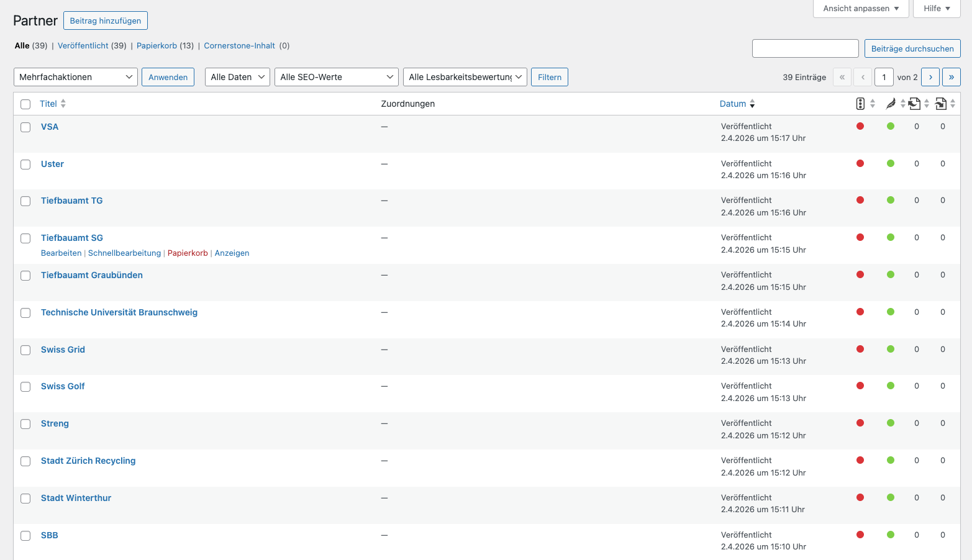
Task: Sort arrows next to Datum column
Action: [752, 104]
